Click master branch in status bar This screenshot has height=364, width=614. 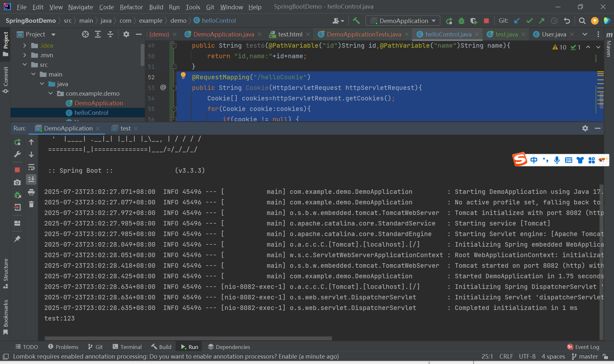[585, 356]
